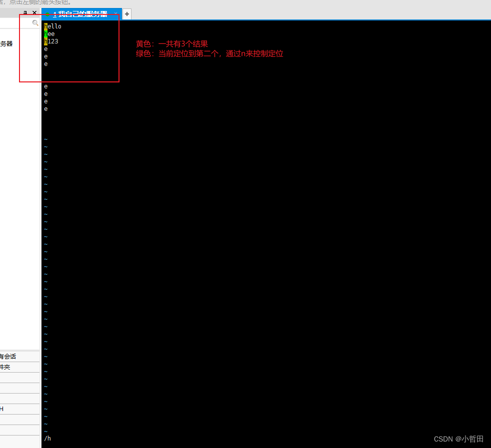The height and width of the screenshot is (448, 491).
Task: Click the green-highlighted 'hee' line
Action: pyautogui.click(x=49, y=34)
